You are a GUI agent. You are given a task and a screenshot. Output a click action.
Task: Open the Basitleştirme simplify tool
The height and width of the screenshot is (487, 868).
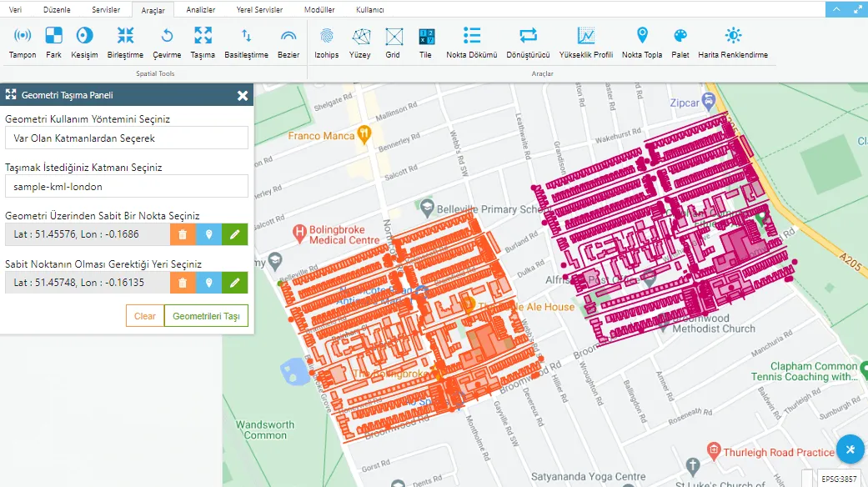[246, 43]
